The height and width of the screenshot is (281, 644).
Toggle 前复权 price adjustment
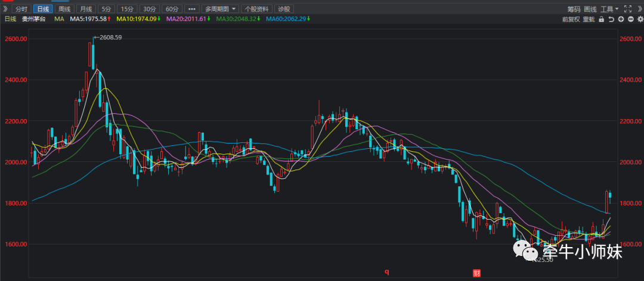[571, 19]
